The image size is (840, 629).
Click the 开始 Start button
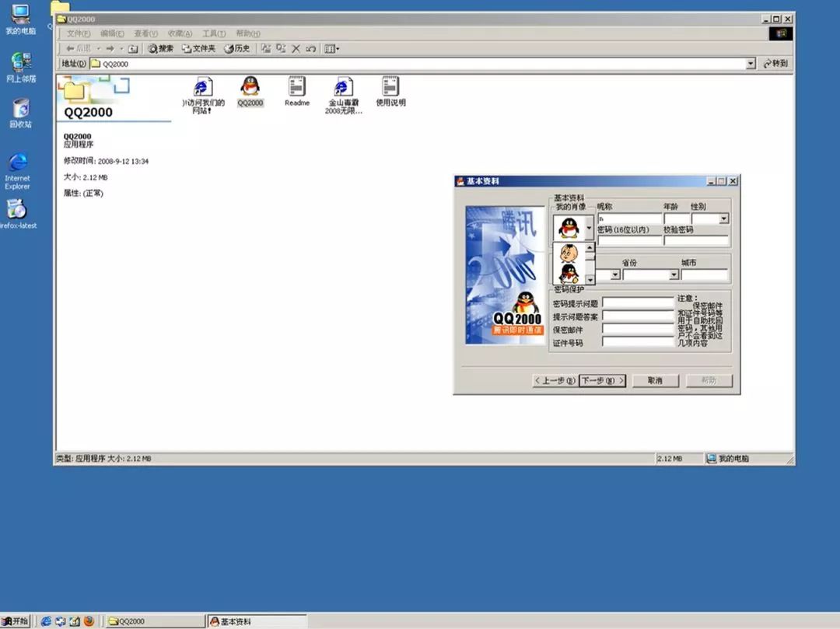pos(15,621)
